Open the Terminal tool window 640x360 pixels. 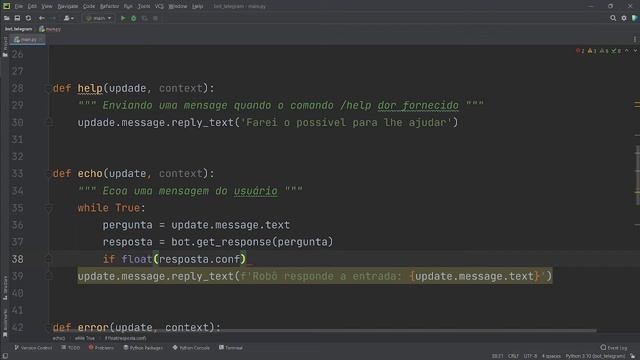pyautogui.click(x=231, y=348)
